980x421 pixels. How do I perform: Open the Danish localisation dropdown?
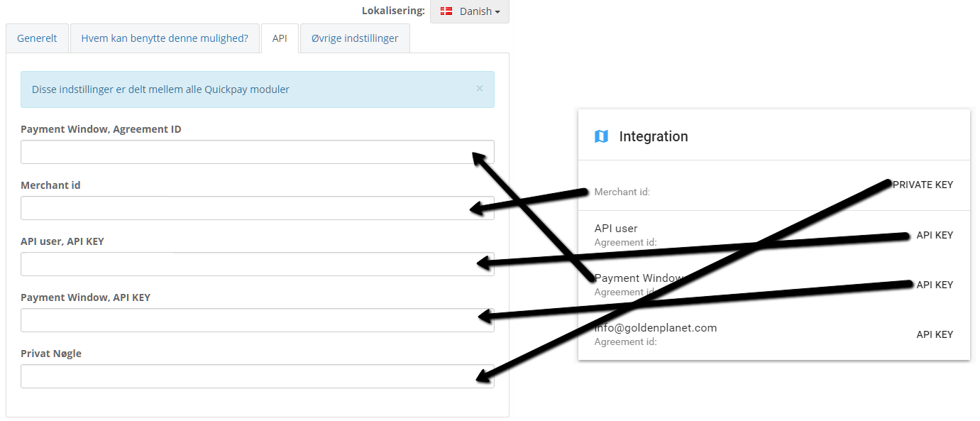470,11
